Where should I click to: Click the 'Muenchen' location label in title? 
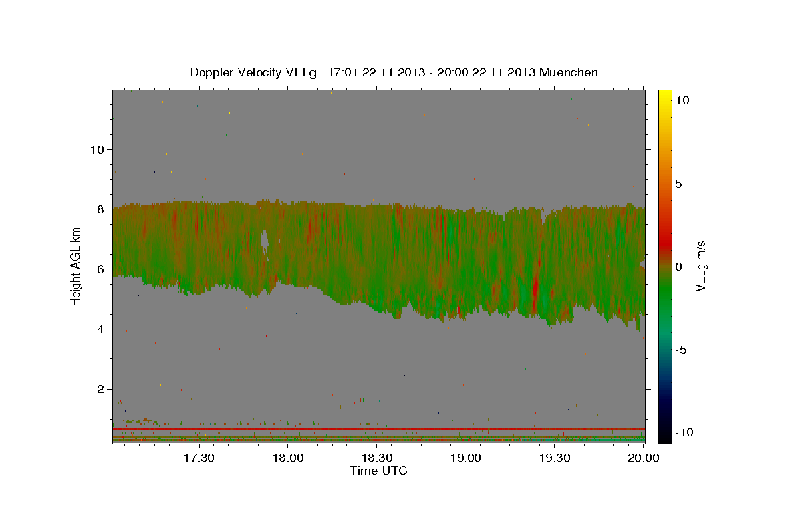tap(569, 72)
